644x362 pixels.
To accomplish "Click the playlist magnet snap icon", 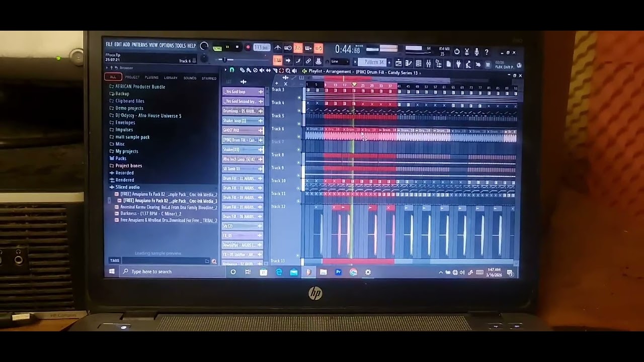I will point(231,70).
